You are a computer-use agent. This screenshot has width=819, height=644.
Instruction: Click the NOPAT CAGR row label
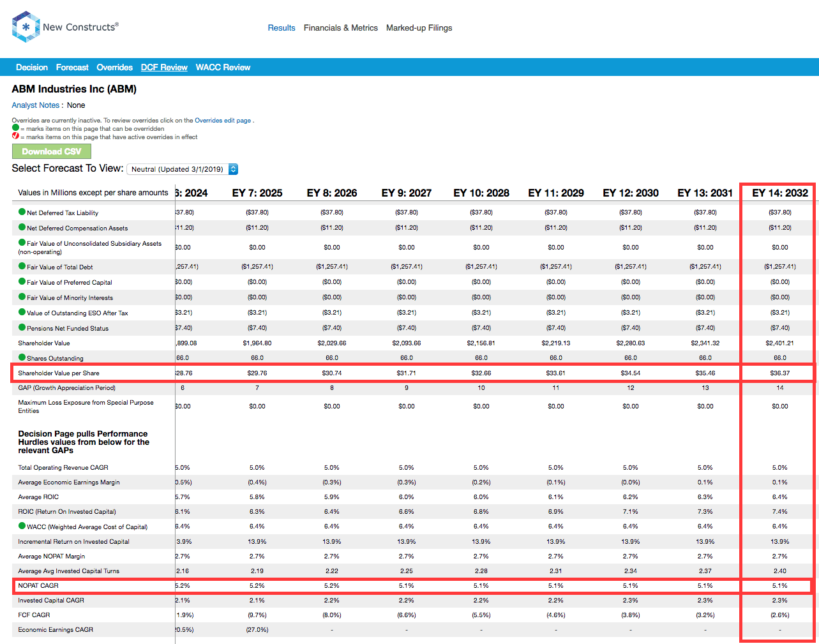pyautogui.click(x=38, y=586)
